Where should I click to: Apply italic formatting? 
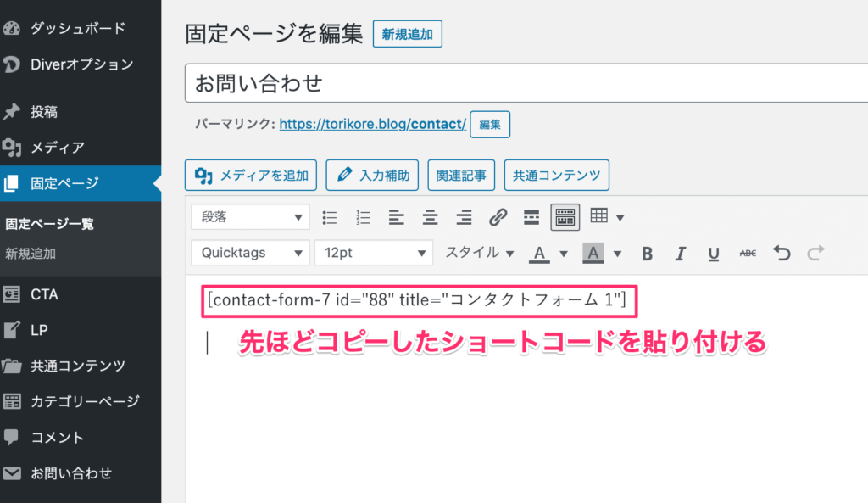[x=680, y=253]
